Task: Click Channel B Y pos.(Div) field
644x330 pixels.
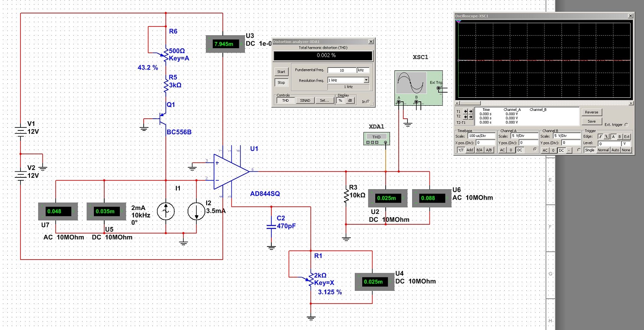Action: [571, 143]
